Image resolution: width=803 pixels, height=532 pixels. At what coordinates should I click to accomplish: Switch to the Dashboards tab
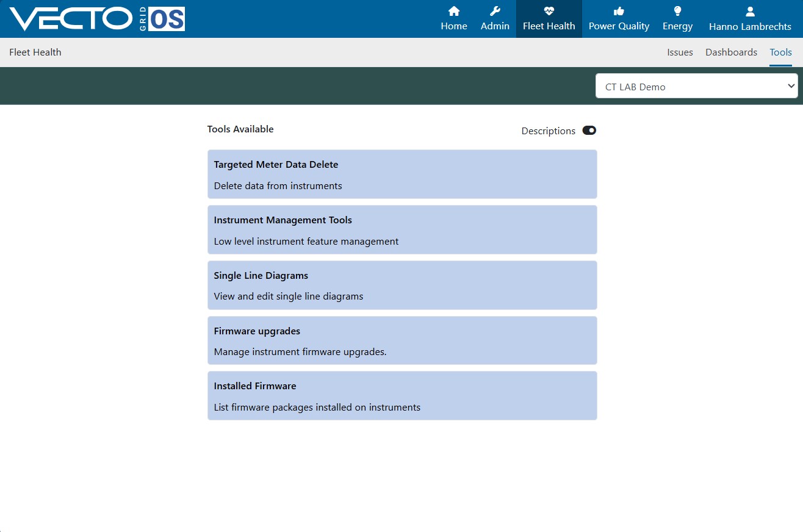click(731, 52)
